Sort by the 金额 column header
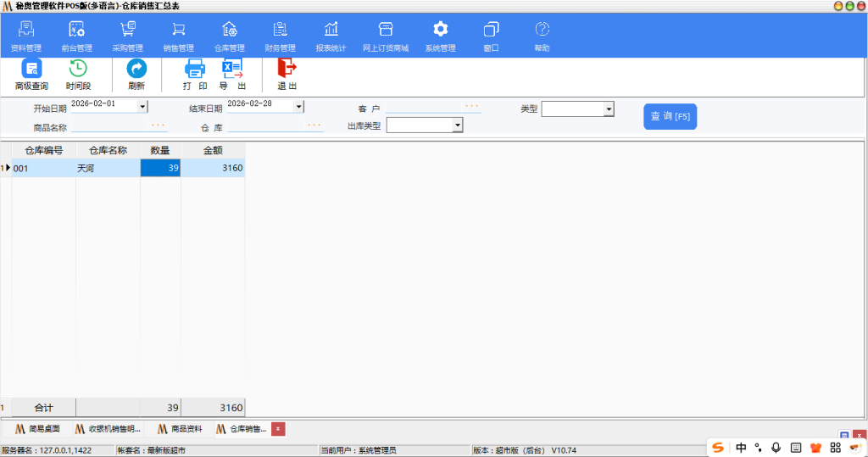The image size is (868, 457). click(213, 150)
